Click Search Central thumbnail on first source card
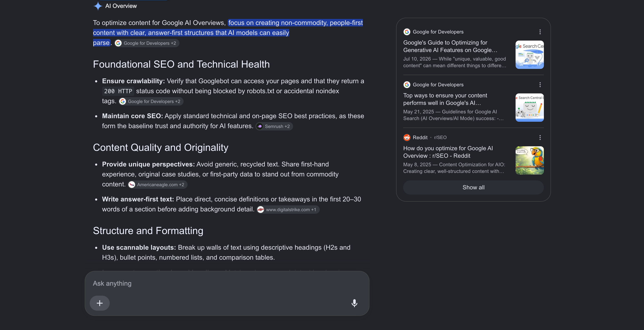This screenshot has height=330, width=644. coord(530,55)
